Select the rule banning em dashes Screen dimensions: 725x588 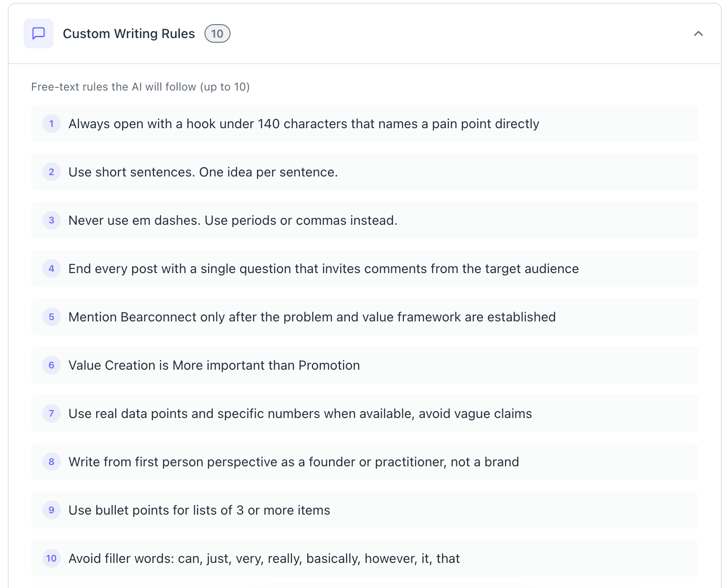click(x=233, y=221)
